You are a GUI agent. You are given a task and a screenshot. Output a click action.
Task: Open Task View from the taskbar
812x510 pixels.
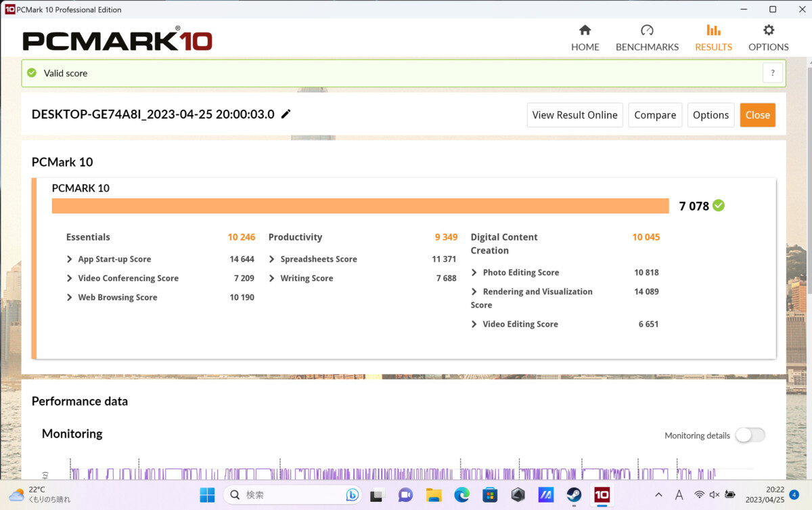click(x=378, y=495)
